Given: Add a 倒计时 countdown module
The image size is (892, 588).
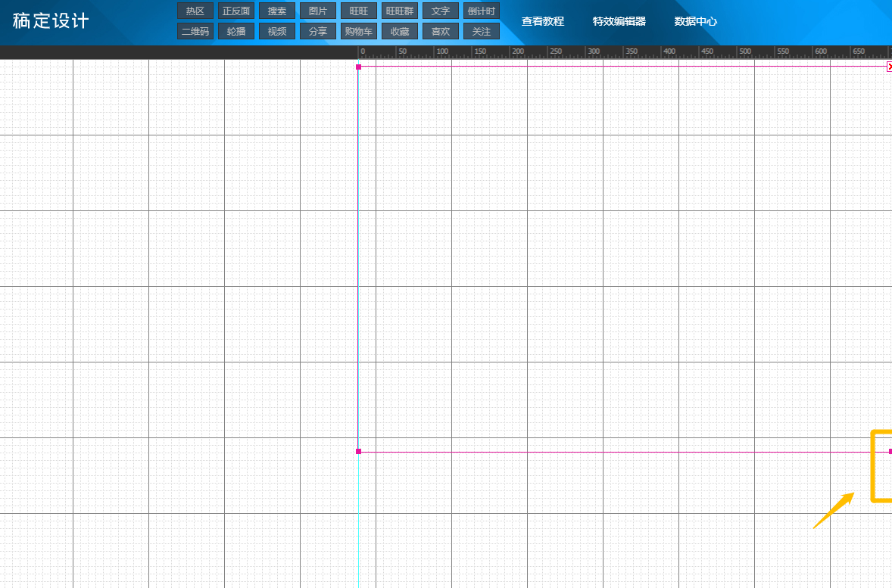Looking at the screenshot, I should coord(482,11).
